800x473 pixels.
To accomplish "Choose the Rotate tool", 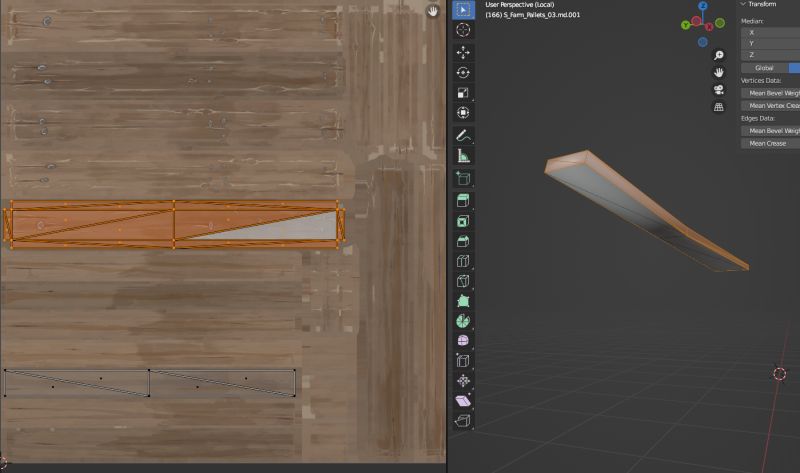I will coord(463,72).
